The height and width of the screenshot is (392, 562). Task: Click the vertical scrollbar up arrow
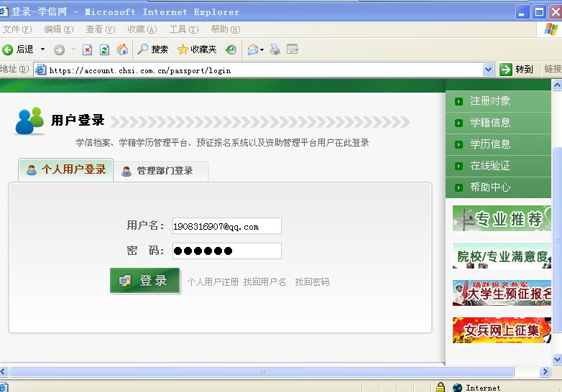click(x=557, y=85)
